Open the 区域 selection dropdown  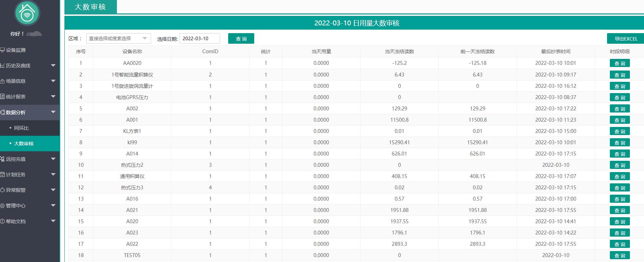118,38
